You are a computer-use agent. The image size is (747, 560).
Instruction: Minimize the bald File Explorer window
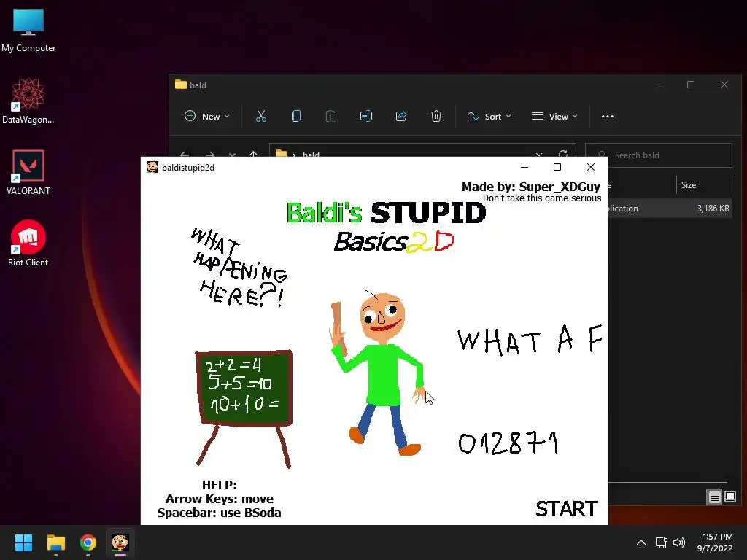[658, 85]
